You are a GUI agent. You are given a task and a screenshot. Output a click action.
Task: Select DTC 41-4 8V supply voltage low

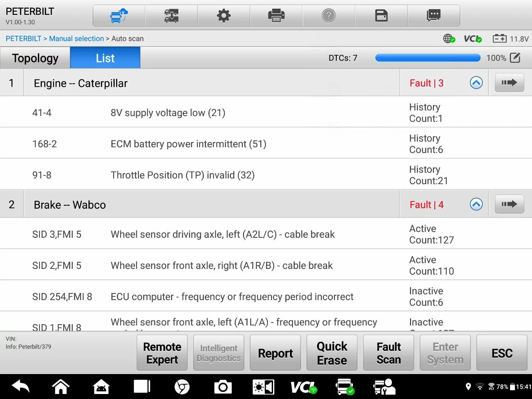(266, 113)
